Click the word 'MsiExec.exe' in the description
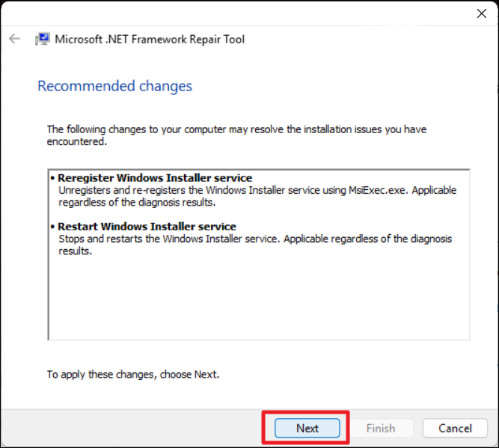The width and height of the screenshot is (499, 448). [x=378, y=190]
